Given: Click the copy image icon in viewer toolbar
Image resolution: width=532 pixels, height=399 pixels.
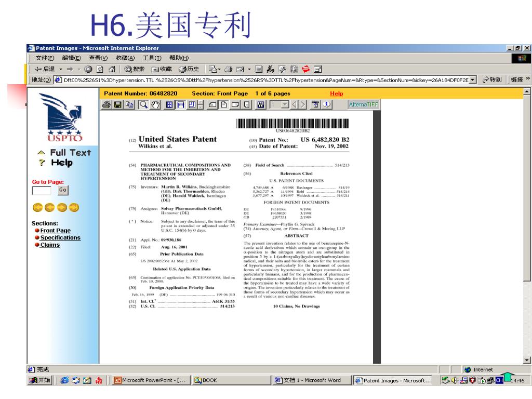Looking at the screenshot, I should pyautogui.click(x=129, y=105).
